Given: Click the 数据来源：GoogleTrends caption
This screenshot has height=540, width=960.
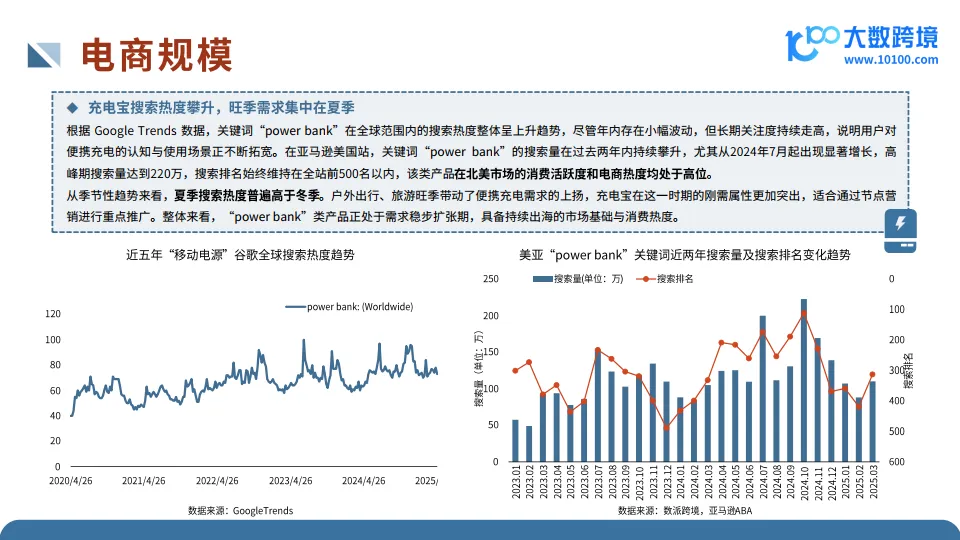Looking at the screenshot, I should [x=241, y=511].
